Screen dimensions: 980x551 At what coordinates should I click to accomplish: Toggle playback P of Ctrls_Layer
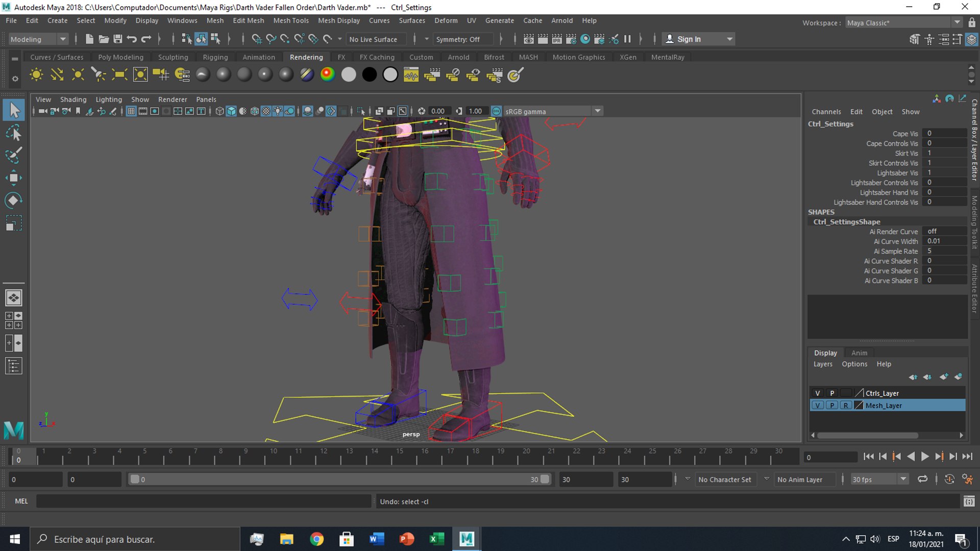[832, 393]
